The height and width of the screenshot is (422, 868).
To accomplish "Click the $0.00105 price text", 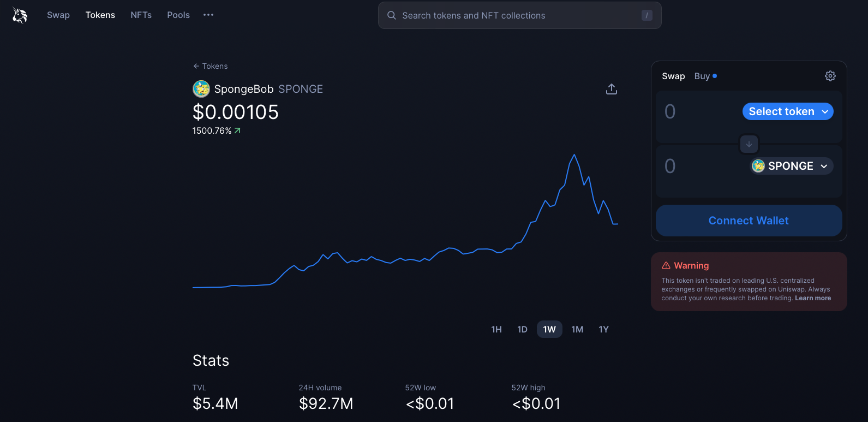I will click(x=236, y=112).
